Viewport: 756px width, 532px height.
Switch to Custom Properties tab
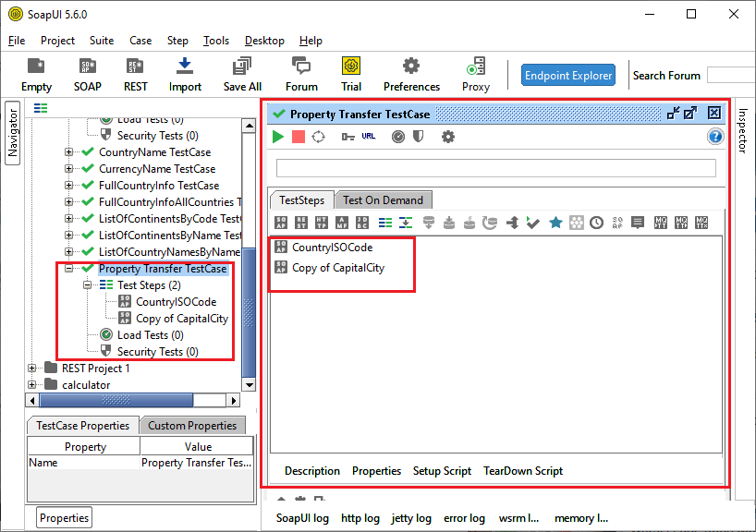tap(192, 426)
